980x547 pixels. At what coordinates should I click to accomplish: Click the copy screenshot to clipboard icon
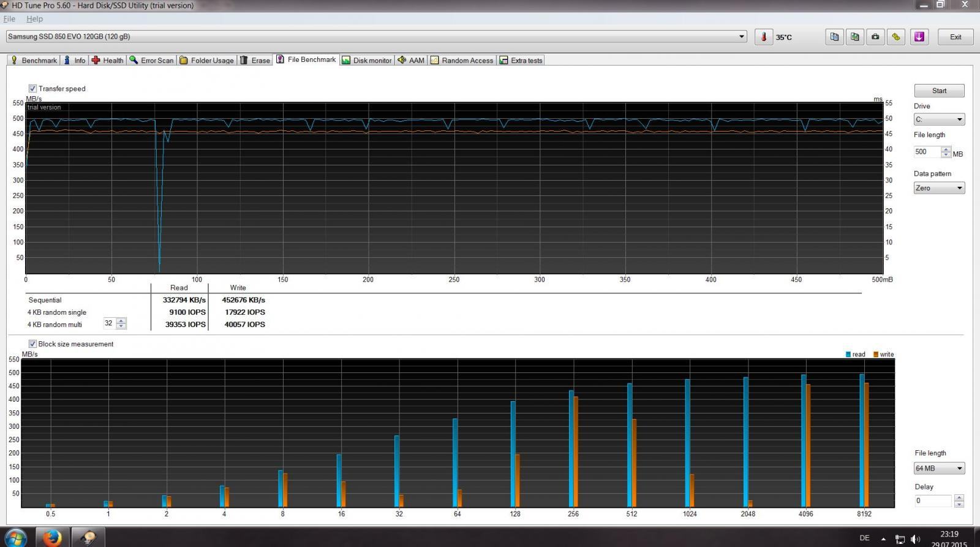pyautogui.click(x=855, y=37)
